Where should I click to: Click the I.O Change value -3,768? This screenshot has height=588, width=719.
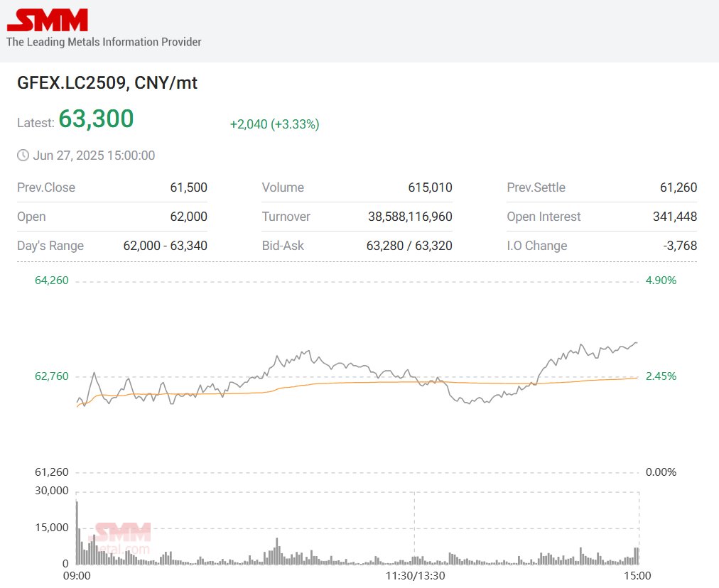pos(680,246)
